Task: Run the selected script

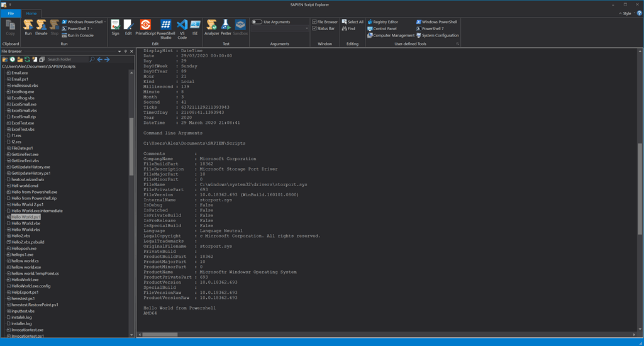Action: (28, 28)
